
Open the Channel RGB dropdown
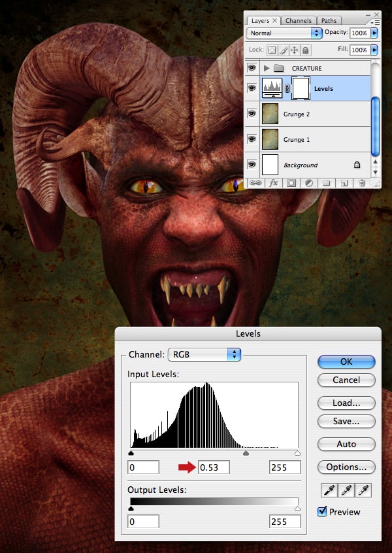[204, 355]
